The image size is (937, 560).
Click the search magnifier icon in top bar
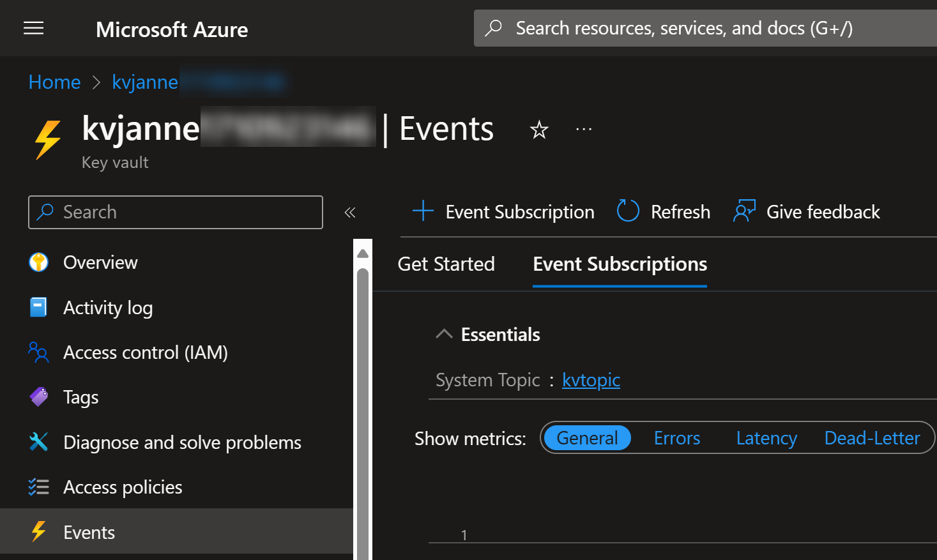point(493,28)
